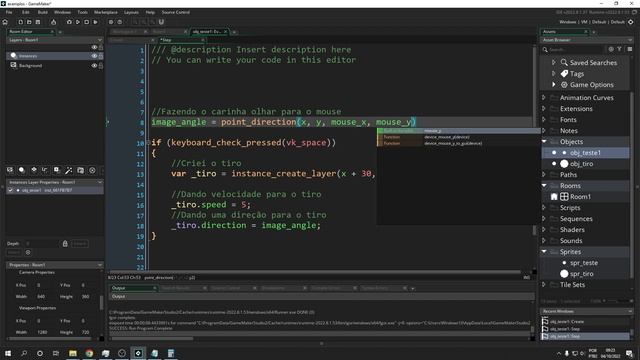The height and width of the screenshot is (360, 640).
Task: Create a new asset layer icon
Action: coord(57,170)
